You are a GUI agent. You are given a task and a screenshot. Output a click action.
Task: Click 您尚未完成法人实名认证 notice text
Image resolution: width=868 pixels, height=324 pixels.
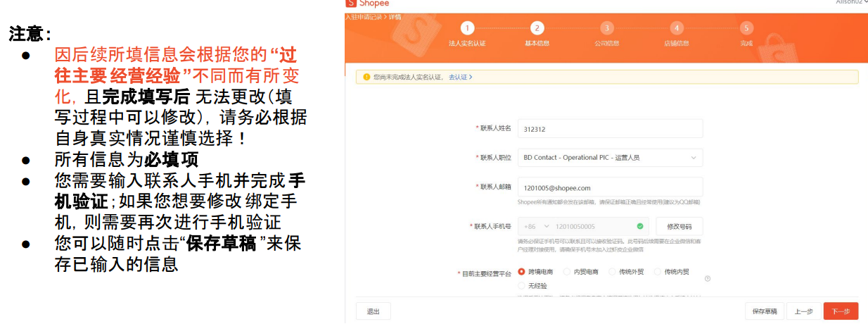click(408, 77)
